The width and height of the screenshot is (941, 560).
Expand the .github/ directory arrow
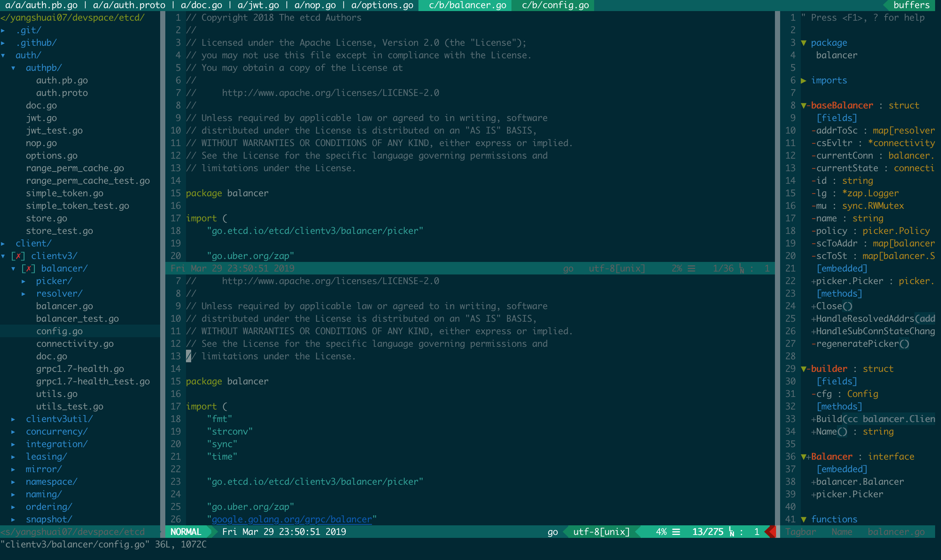[3, 43]
